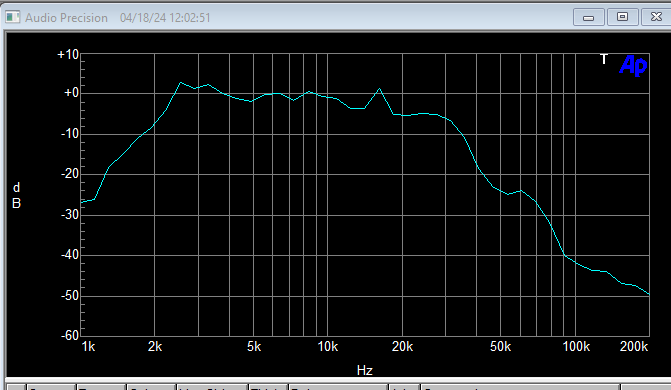Click the 50k frequency axis label

tap(500, 347)
